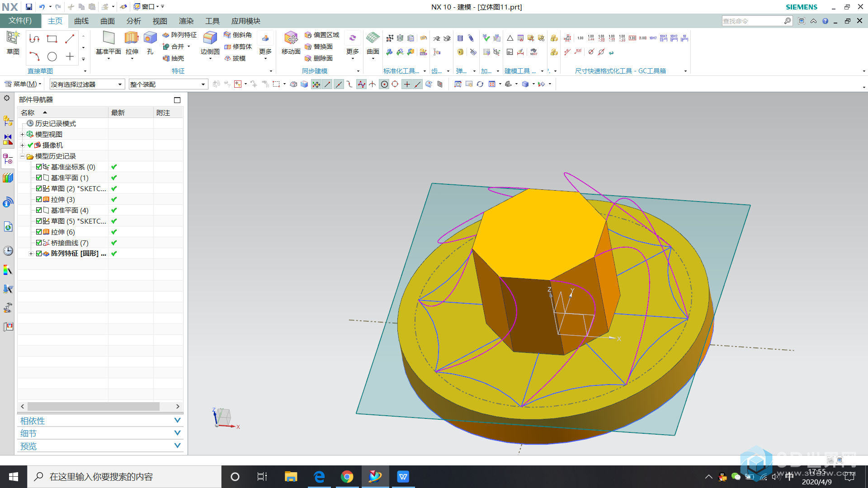This screenshot has height=488, width=868.
Task: Click the 移动面 move face tool
Action: pyautogui.click(x=291, y=43)
